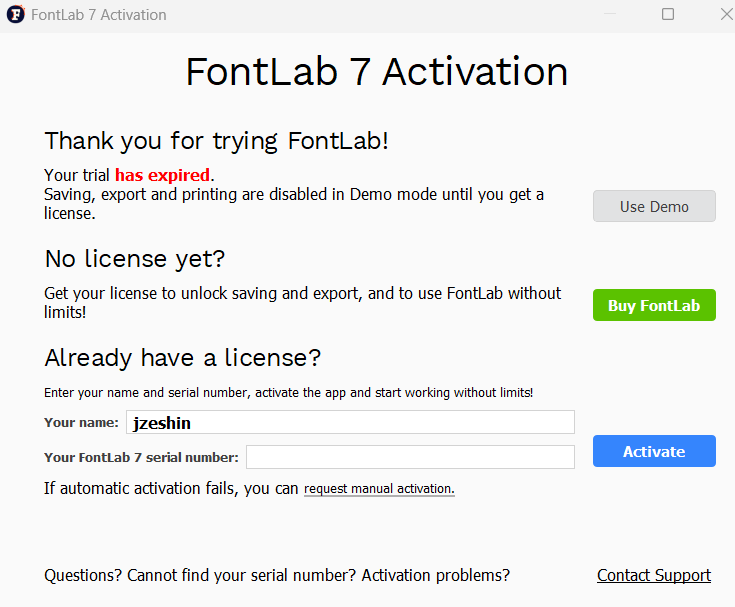Select the "Your FontLab 7 serial number:" label
This screenshot has width=735, height=607.
pos(141,457)
